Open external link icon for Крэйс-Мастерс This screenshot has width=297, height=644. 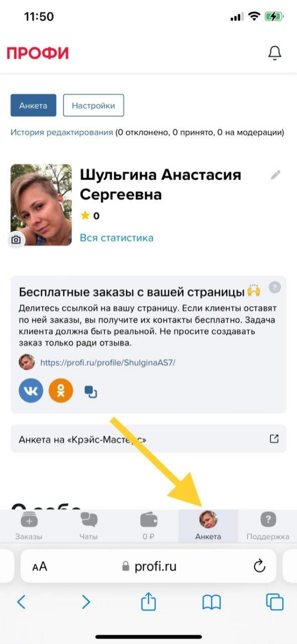275,439
